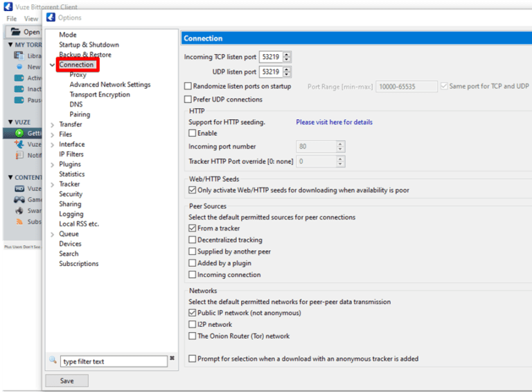Viewport: 532px width, 392px height.
Task: Open Backup & Restore options
Action: pyautogui.click(x=85, y=54)
